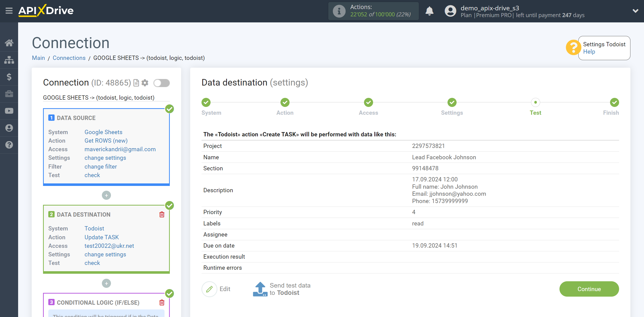Open billing dollar icon in sidebar
This screenshot has height=317, width=644.
click(9, 77)
